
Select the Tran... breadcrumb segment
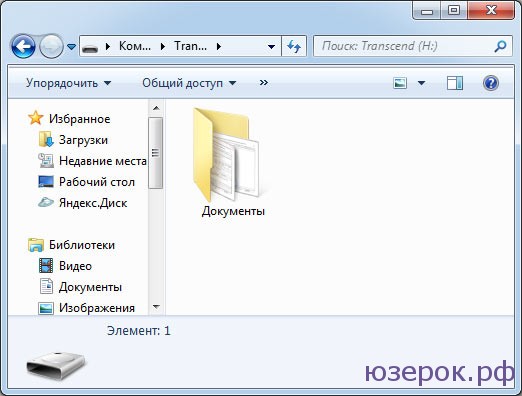click(x=190, y=46)
